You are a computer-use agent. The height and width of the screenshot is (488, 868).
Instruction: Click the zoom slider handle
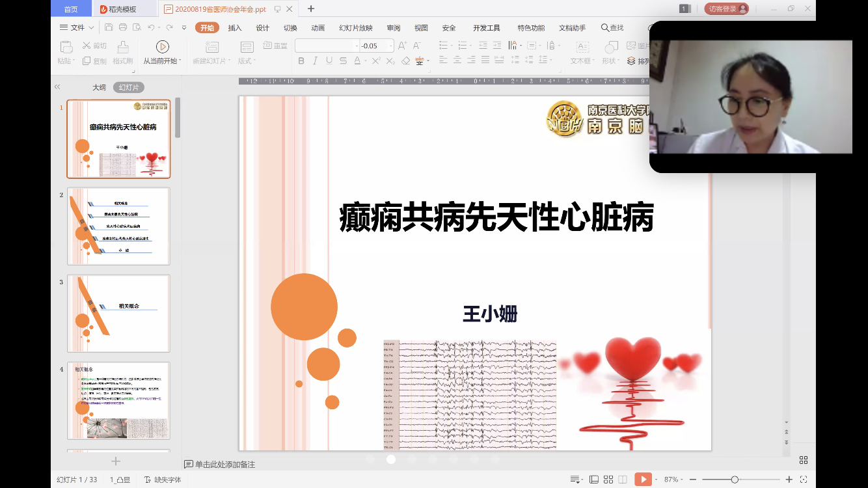point(735,480)
